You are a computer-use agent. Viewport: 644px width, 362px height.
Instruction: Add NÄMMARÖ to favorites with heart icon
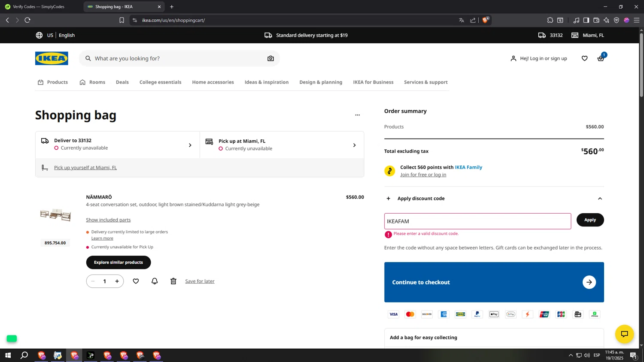click(136, 281)
